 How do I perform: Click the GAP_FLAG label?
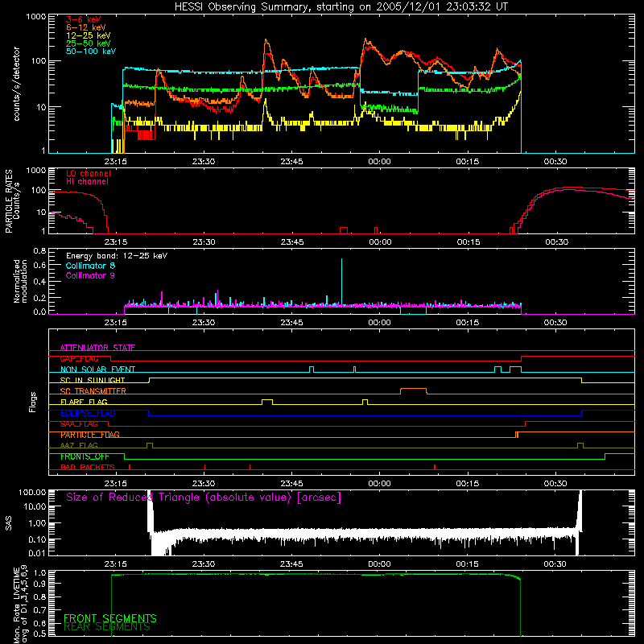(x=79, y=358)
